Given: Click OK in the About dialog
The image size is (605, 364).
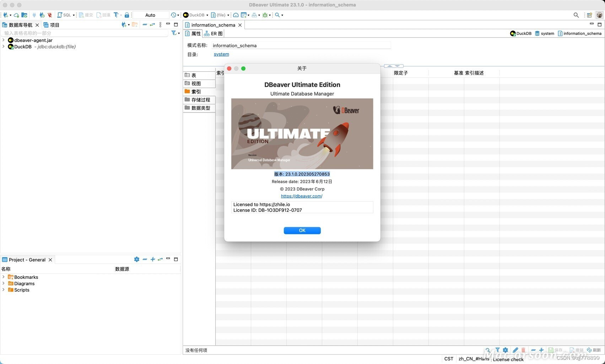Looking at the screenshot, I should [302, 230].
